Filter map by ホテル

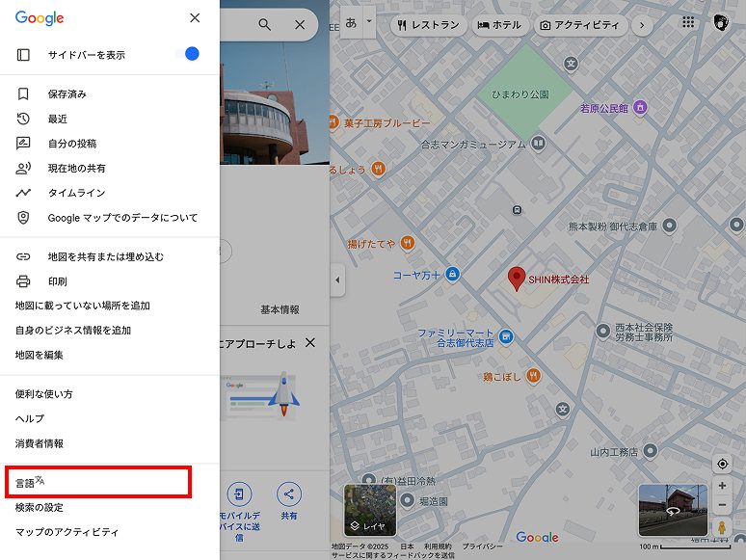(499, 25)
